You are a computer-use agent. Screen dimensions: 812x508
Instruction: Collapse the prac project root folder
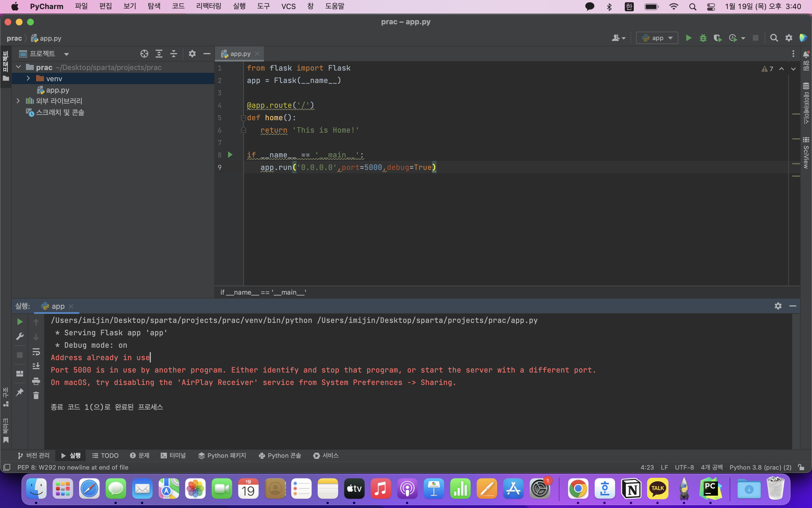pyautogui.click(x=18, y=67)
